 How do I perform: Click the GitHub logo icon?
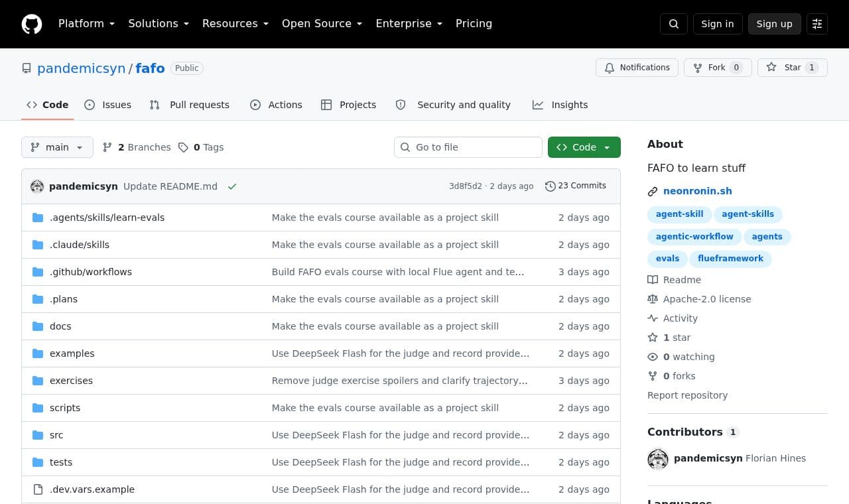32,24
